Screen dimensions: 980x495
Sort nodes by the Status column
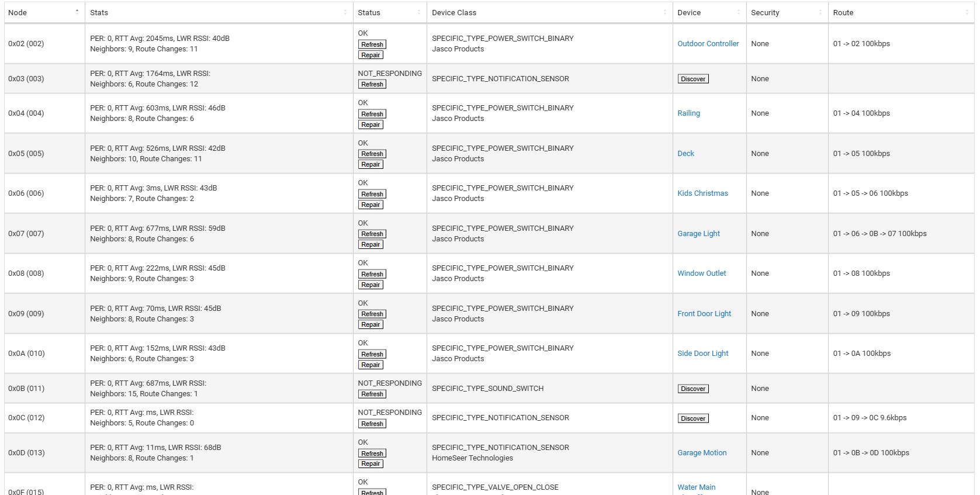click(419, 12)
